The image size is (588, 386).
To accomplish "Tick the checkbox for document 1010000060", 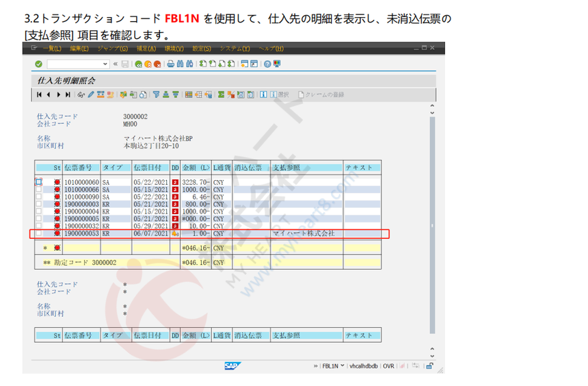I will click(38, 182).
